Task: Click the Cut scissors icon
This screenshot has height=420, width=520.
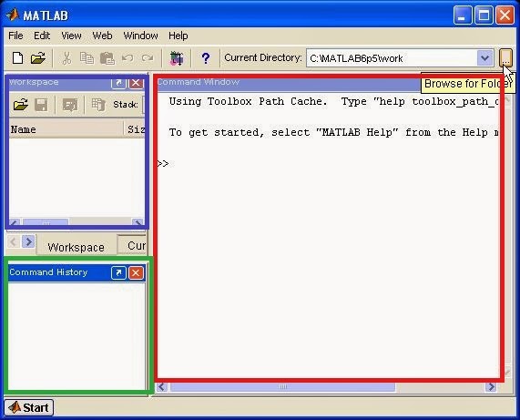Action: (x=66, y=58)
